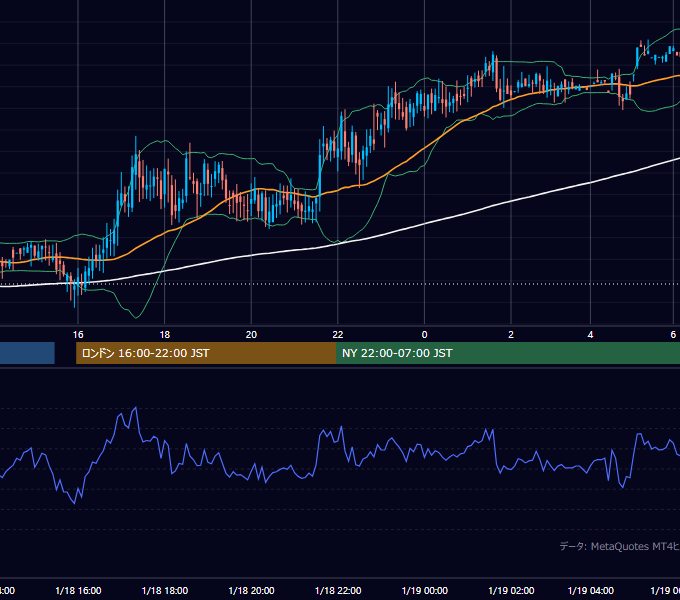Click hour label 2 on the price chart axis
Screen dimensions: 680x600
point(511,335)
